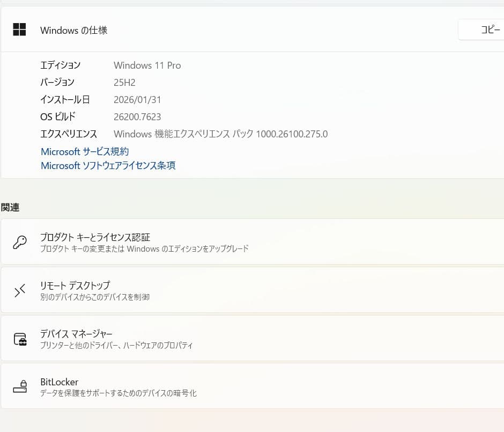The width and height of the screenshot is (504, 432).
Task: Click the エクスペリエンス pack version text
Action: [220, 134]
